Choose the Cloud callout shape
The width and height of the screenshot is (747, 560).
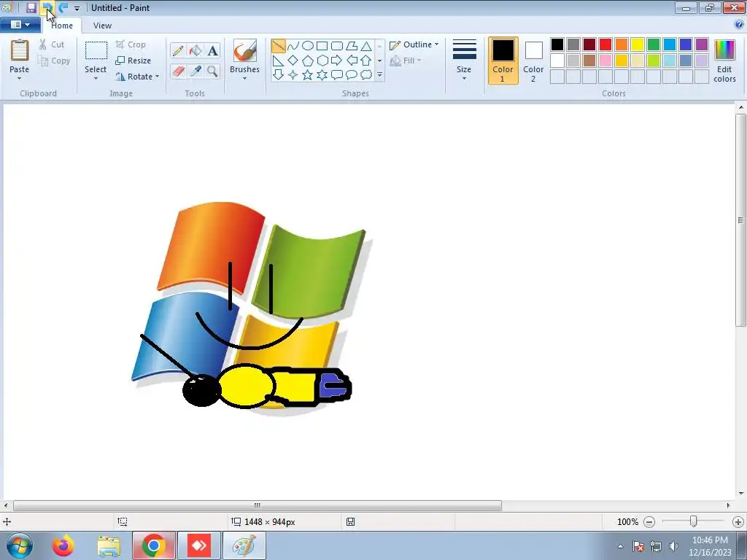pos(366,75)
